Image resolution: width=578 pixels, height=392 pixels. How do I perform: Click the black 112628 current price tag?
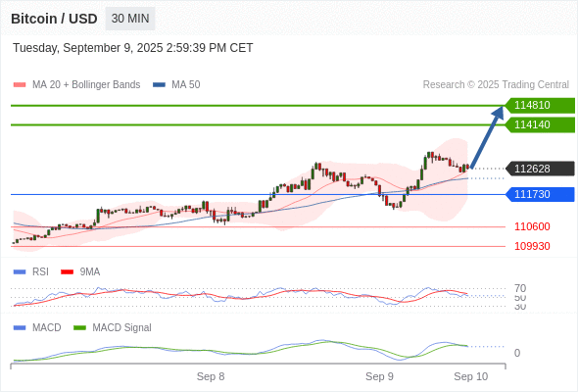[540, 169]
